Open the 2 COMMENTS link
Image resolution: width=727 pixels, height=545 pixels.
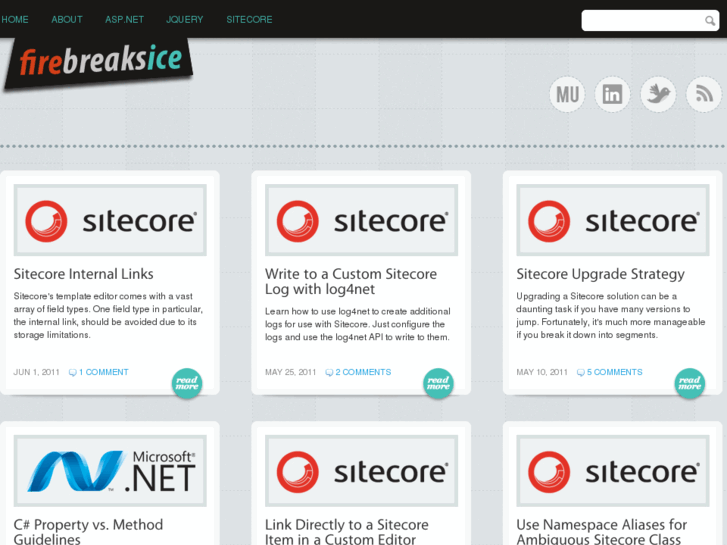click(x=363, y=372)
